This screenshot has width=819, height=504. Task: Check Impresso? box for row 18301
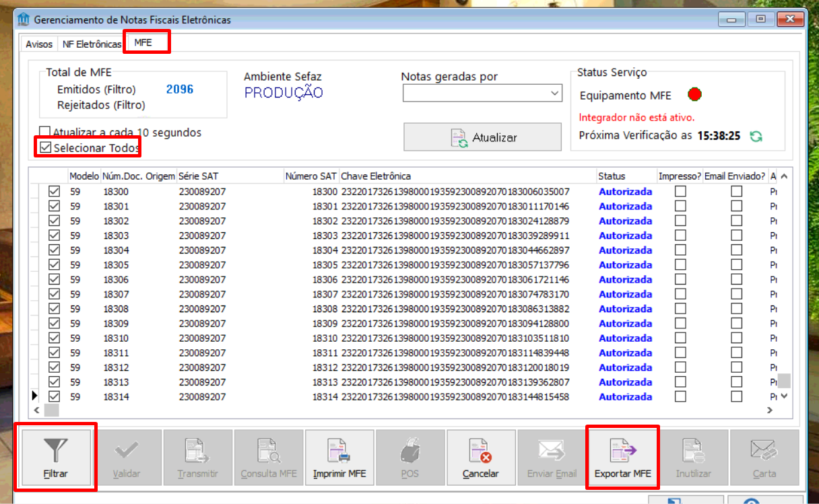(x=681, y=207)
